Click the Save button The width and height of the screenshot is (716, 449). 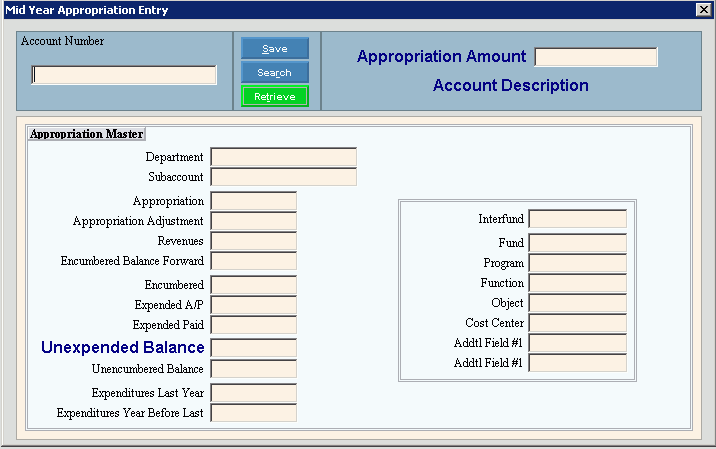point(275,48)
